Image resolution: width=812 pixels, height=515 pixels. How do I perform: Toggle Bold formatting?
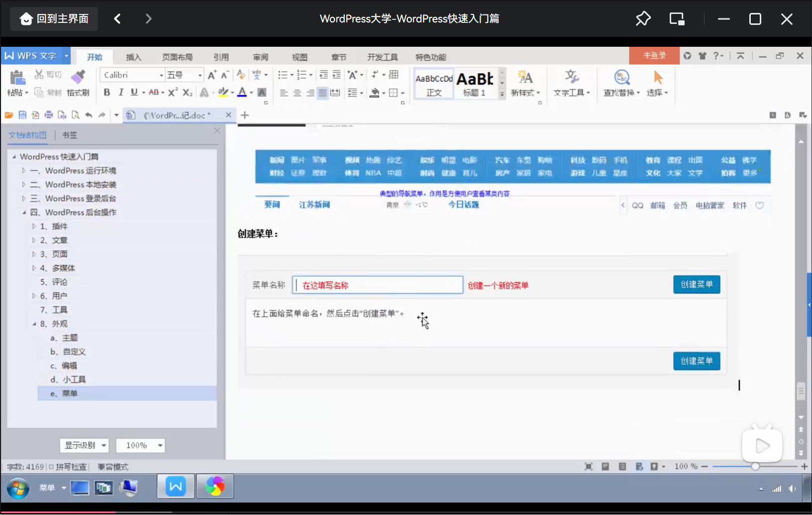click(x=107, y=92)
